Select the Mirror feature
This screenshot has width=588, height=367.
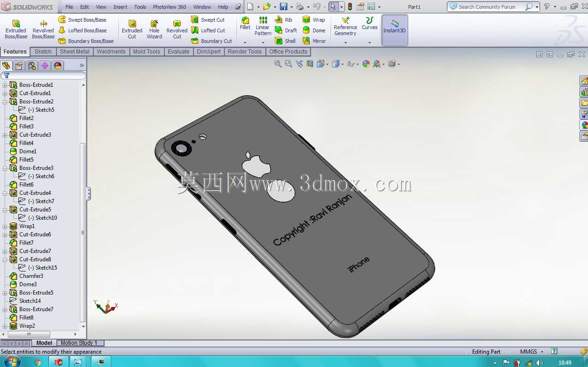coord(314,41)
